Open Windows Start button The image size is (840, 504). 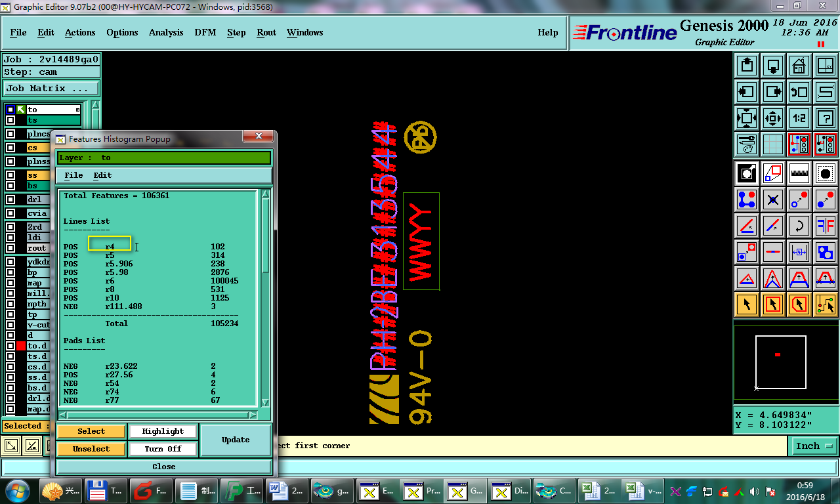18,490
